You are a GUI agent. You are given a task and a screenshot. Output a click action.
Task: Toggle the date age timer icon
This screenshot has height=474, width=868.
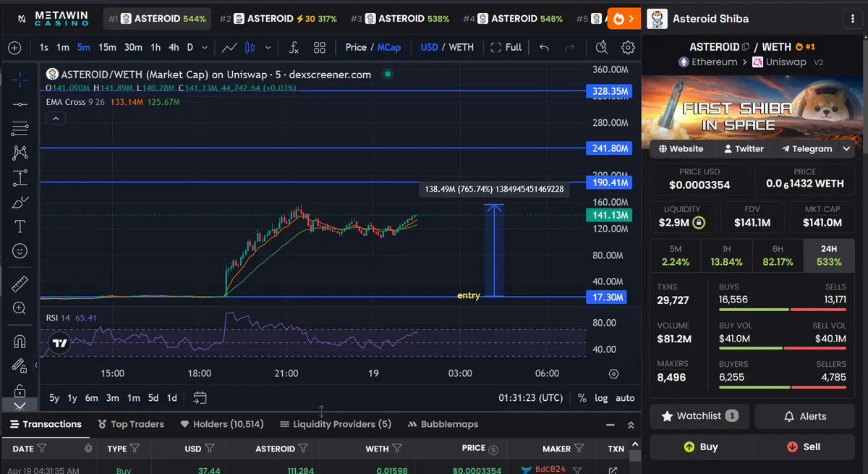pos(88,449)
